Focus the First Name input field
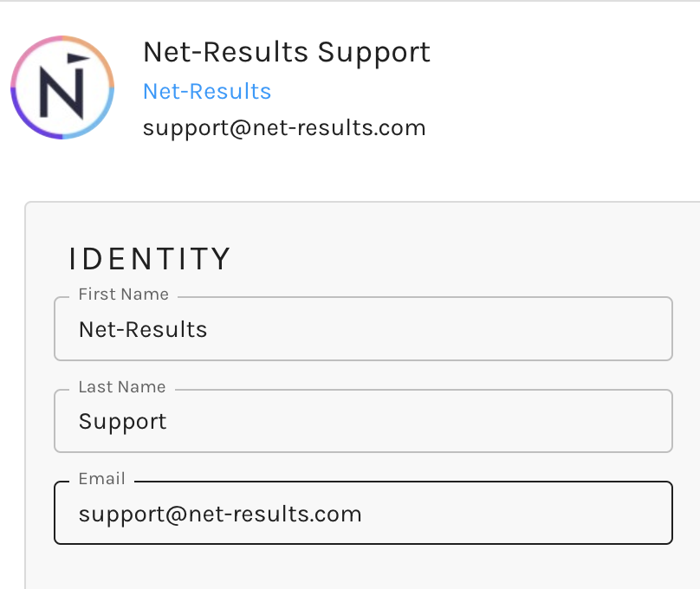The width and height of the screenshot is (700, 589). 363,329
